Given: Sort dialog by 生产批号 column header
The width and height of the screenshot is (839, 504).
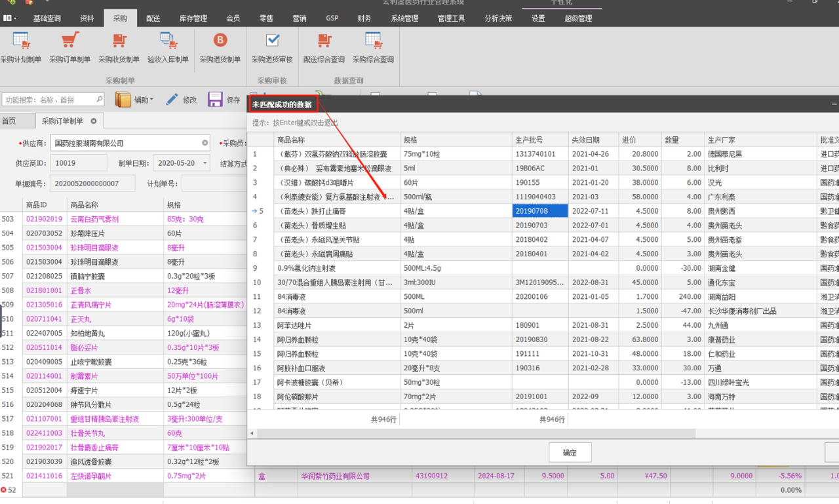Looking at the screenshot, I should [x=539, y=140].
